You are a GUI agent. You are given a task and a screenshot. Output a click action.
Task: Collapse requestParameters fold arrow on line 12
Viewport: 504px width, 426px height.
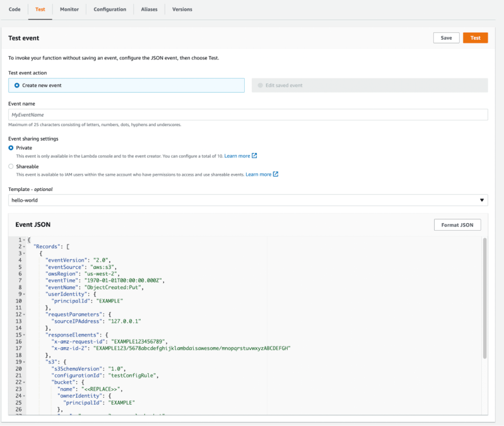pyautogui.click(x=24, y=314)
